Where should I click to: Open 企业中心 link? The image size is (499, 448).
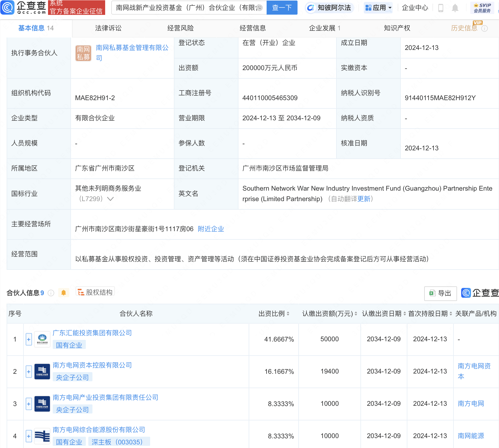coord(415,8)
